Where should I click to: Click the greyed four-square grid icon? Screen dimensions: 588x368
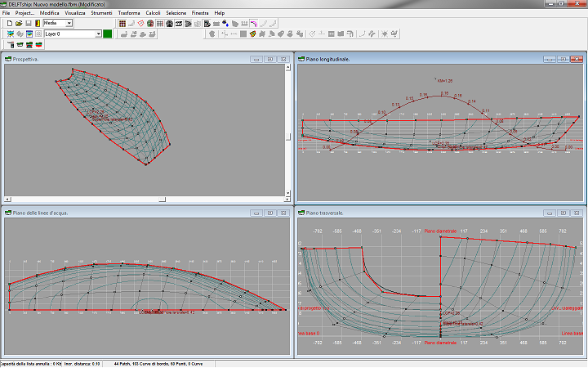[x=38, y=34]
